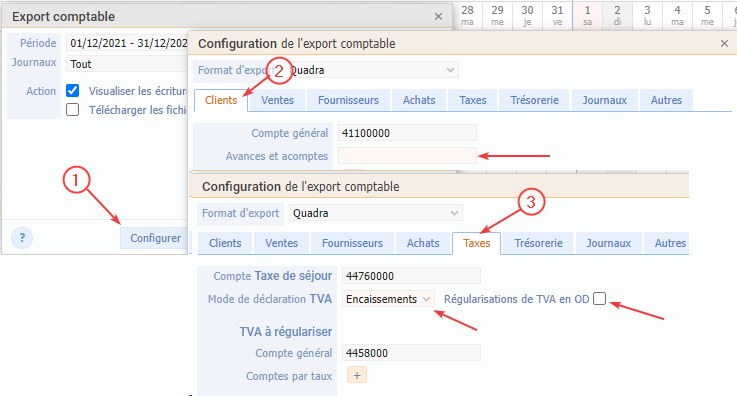Go to Taxes tab in upper panel

click(473, 100)
